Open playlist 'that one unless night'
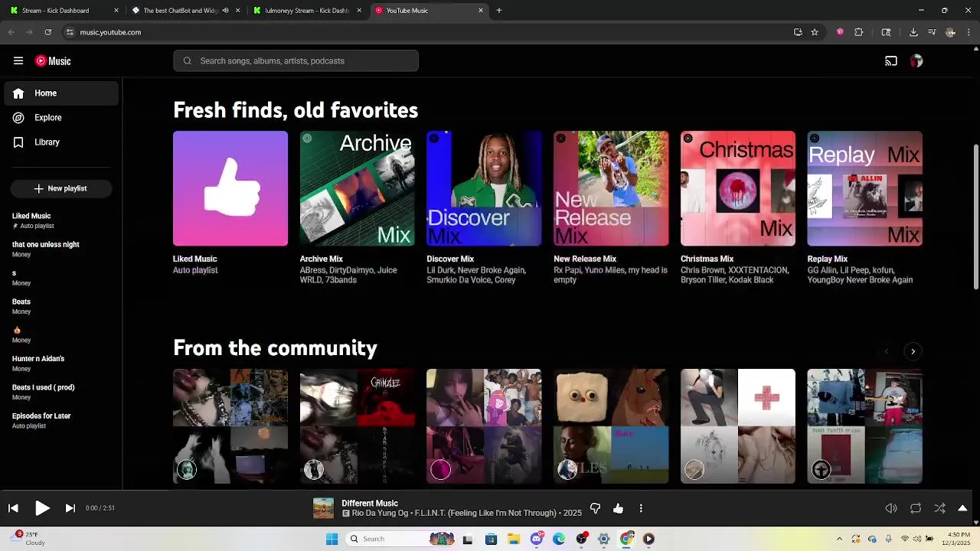Screen dimensions: 980x551 (x=61, y=249)
